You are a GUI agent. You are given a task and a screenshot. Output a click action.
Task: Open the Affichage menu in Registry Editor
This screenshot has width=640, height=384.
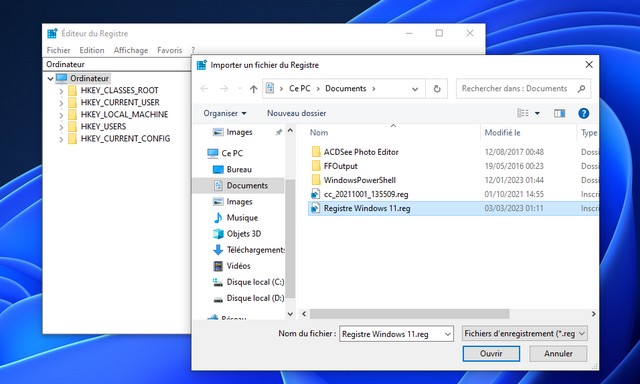[x=131, y=50]
